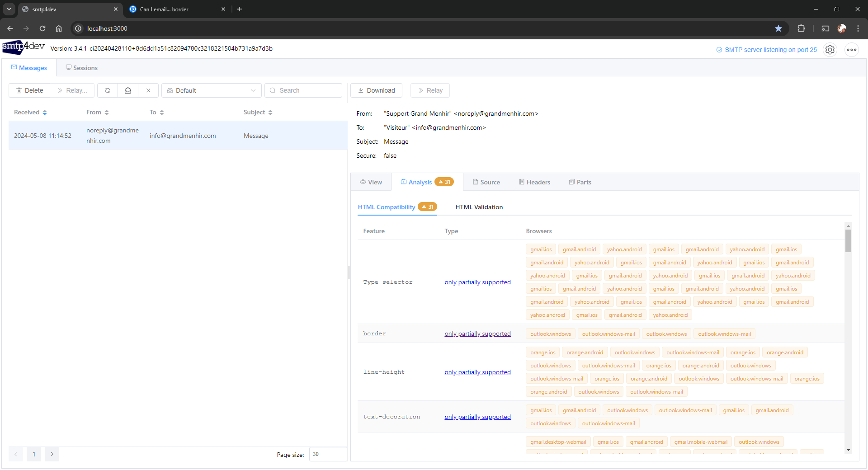Click the smtp4dev logo
868x470 pixels.
[x=24, y=47]
